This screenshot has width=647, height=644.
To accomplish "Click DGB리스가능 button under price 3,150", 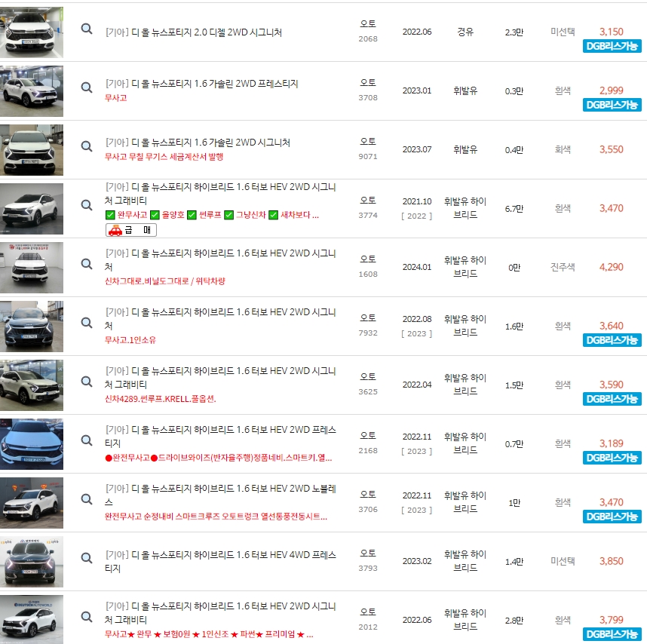I will (x=612, y=46).
